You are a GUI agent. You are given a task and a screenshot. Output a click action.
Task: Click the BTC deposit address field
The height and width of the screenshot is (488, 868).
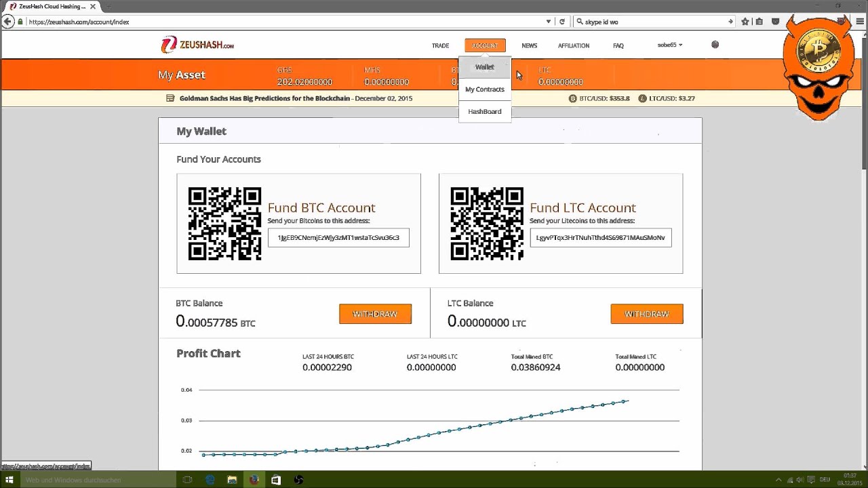pos(338,238)
